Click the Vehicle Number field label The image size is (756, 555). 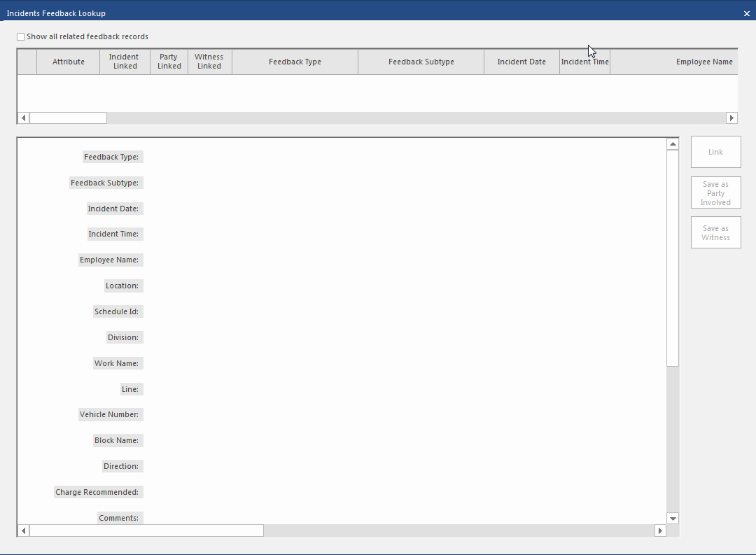[111, 414]
